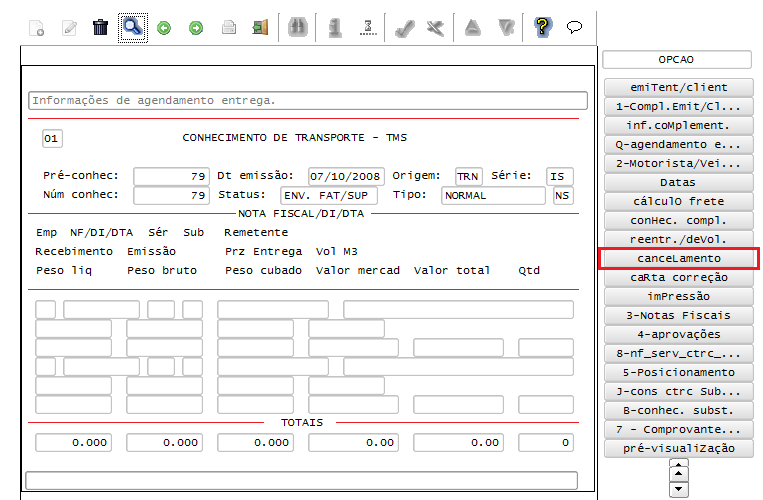Click the canceLamento button
The image size is (763, 500).
tap(679, 258)
